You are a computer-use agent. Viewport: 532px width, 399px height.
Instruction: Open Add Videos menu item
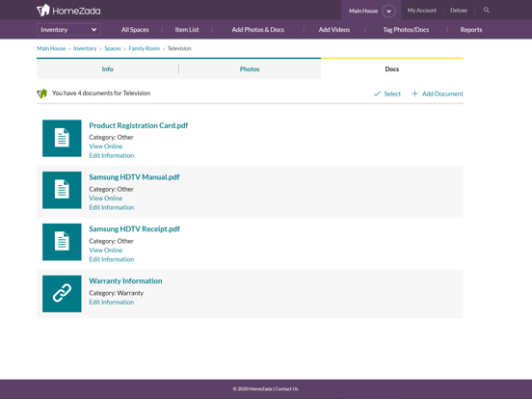point(334,30)
